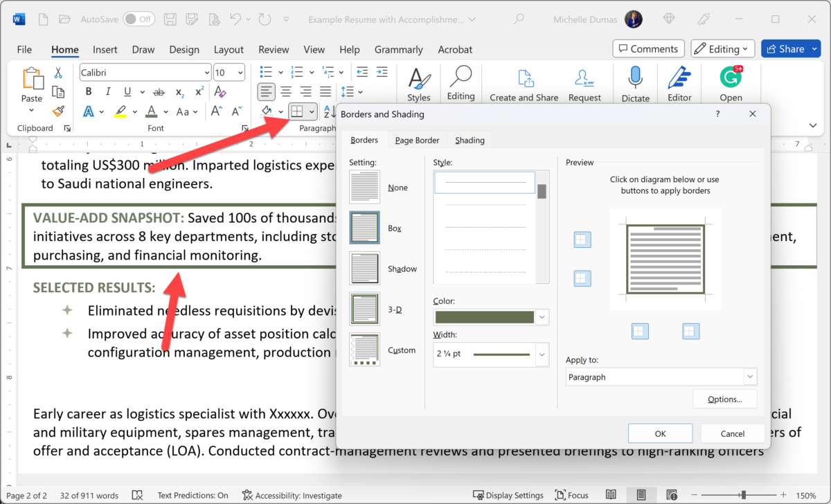Confirm border settings with OK
This screenshot has height=504, width=831.
[660, 433]
